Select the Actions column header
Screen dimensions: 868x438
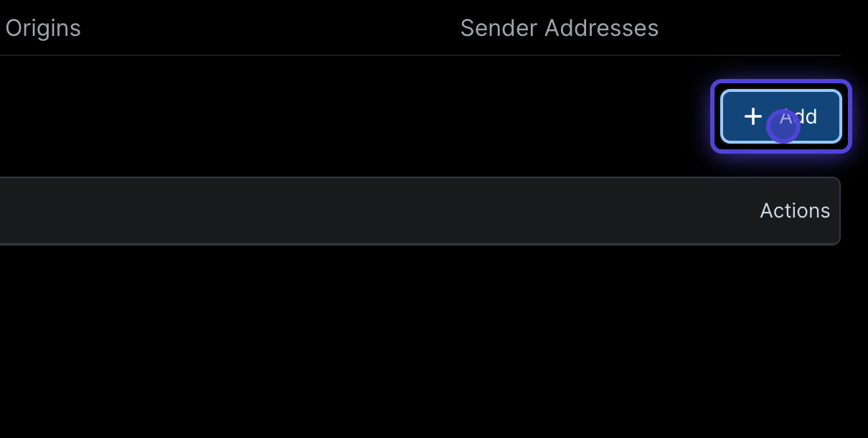pos(795,210)
